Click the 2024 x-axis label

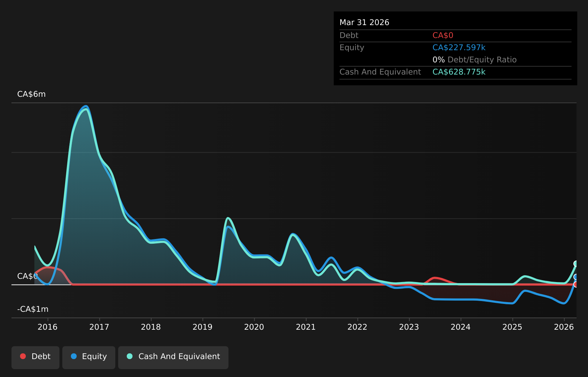pos(461,327)
